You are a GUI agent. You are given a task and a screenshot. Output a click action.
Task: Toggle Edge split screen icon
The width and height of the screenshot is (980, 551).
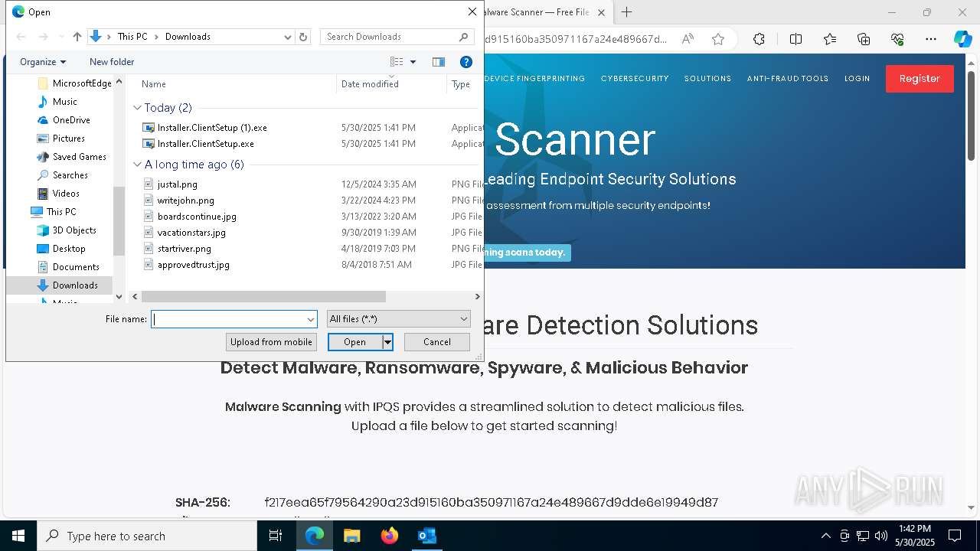(795, 39)
